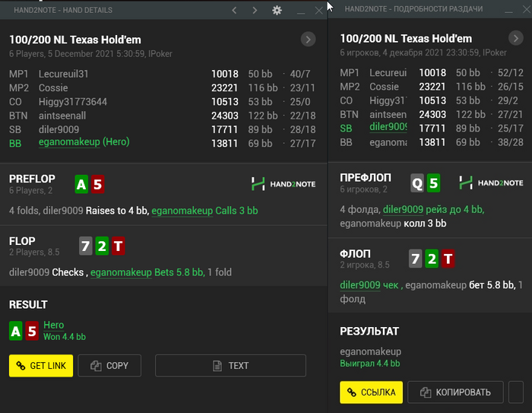This screenshot has height=413, width=532.
Task: Click stack 23221 in English MP2 row
Action: pos(225,88)
